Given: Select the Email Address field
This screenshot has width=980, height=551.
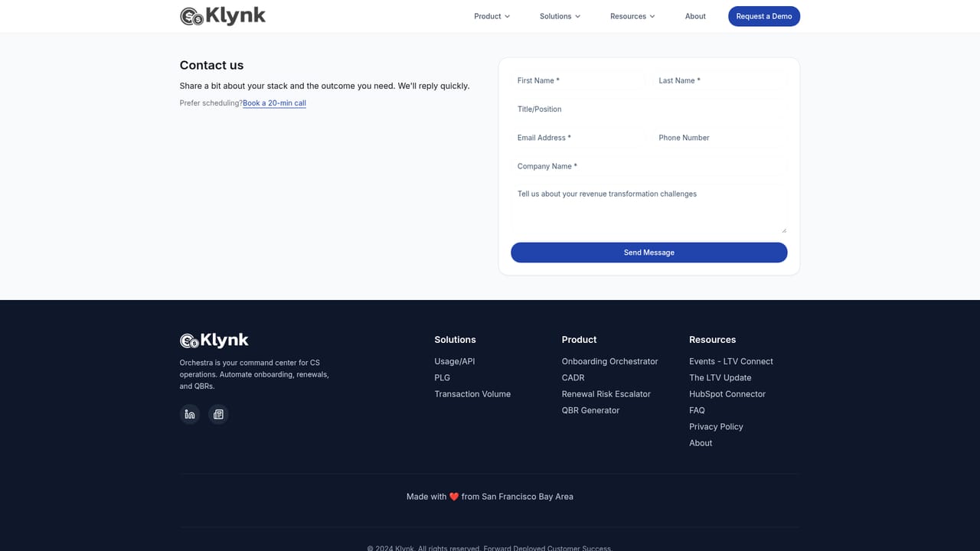Looking at the screenshot, I should click(578, 138).
